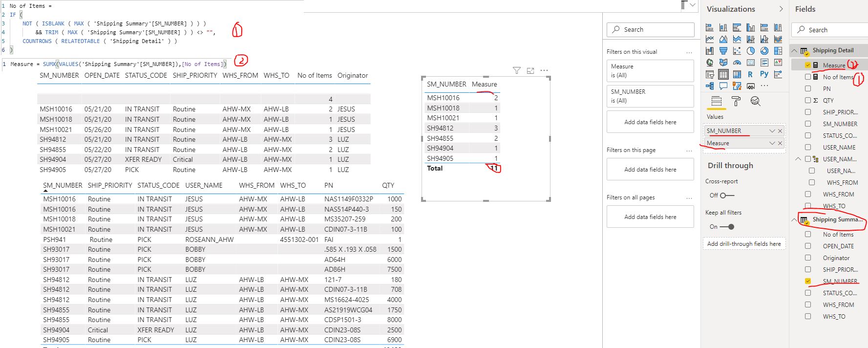Expand the formula bar chevron
Viewport: 868px width, 348px height.
click(x=693, y=5)
